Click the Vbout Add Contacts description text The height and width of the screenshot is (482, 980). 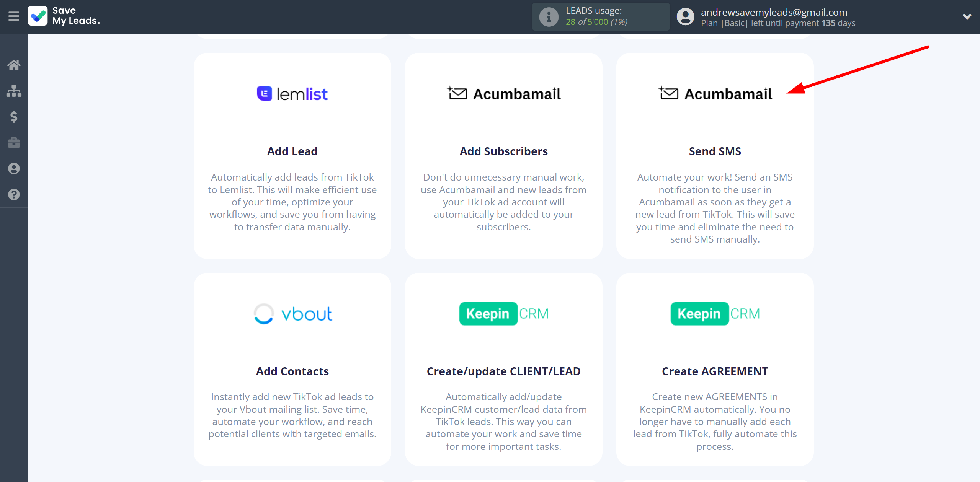[x=292, y=415]
